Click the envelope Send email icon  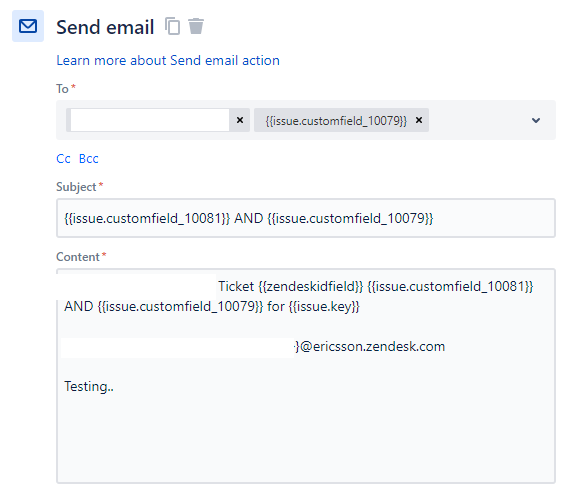pos(28,26)
